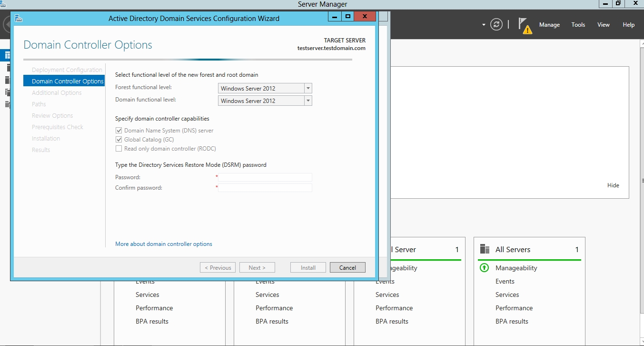Open the Notifications flag with warning
Image resolution: width=644 pixels, height=346 pixels.
point(525,26)
